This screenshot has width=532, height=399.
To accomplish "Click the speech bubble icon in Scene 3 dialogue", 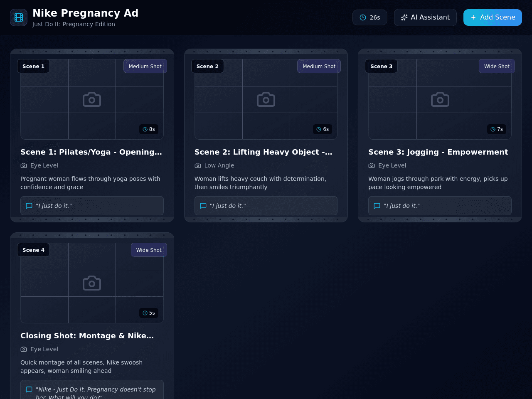I will click(x=377, y=206).
